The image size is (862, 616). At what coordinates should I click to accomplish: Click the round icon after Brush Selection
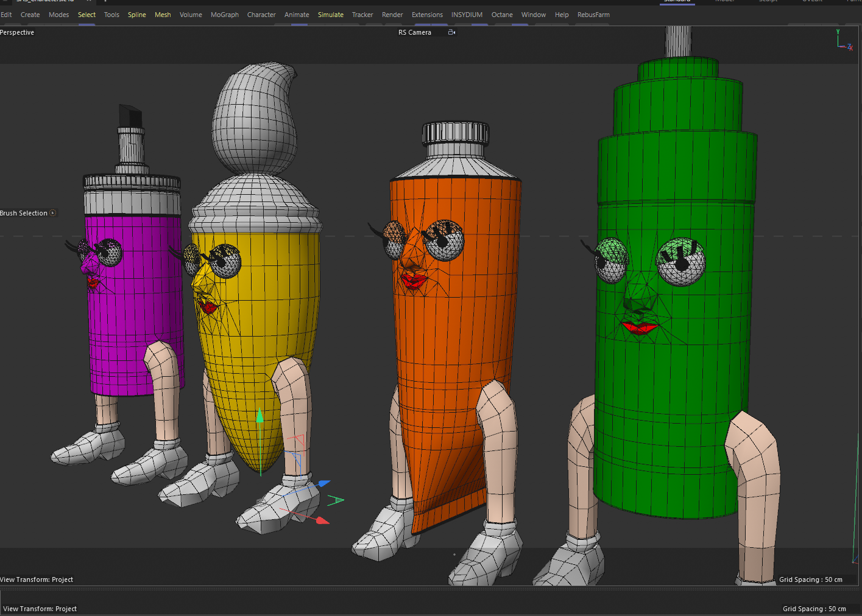[53, 213]
